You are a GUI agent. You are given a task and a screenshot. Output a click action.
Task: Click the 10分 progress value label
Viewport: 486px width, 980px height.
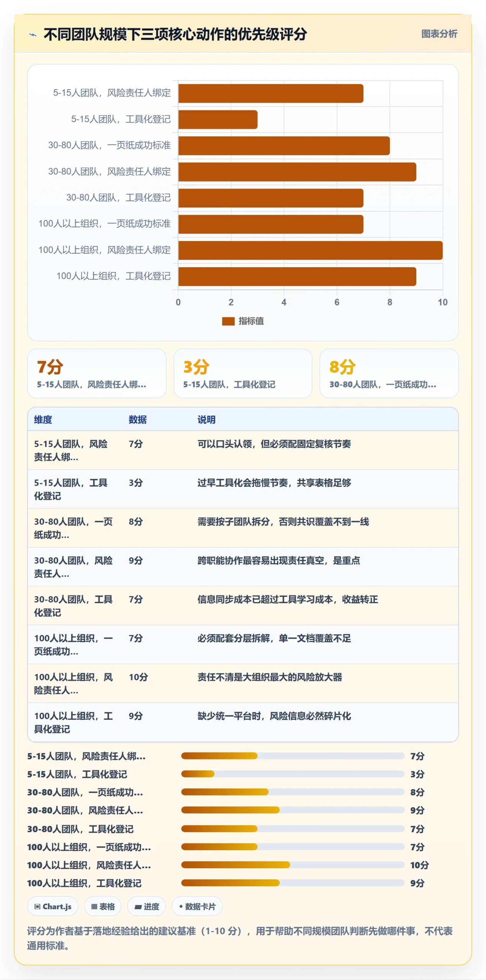click(x=419, y=865)
